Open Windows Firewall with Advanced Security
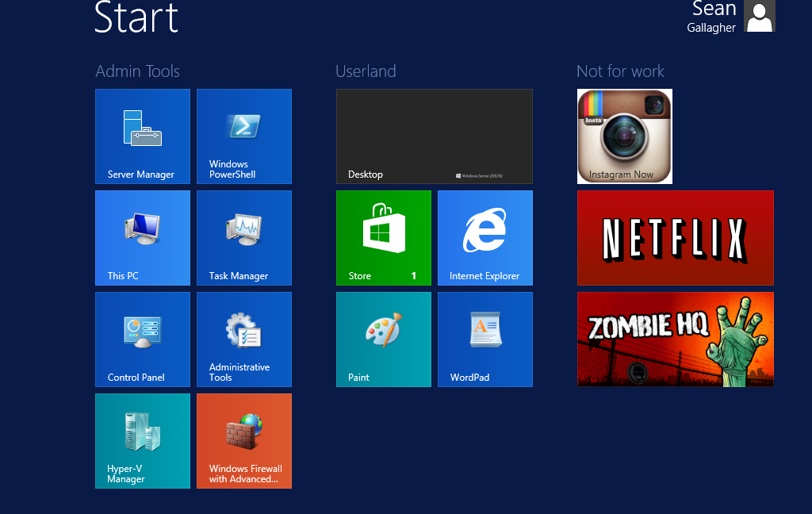The width and height of the screenshot is (812, 514). [x=243, y=441]
